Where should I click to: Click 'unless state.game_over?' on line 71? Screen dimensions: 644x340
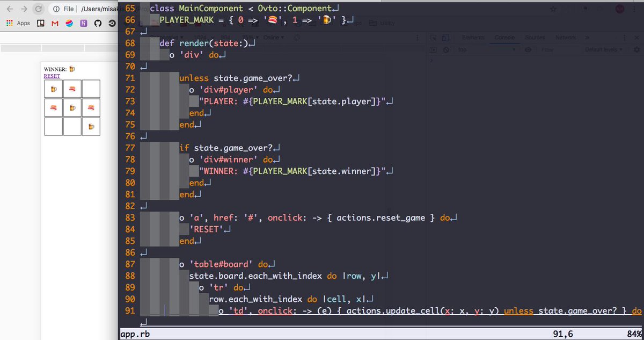(236, 78)
